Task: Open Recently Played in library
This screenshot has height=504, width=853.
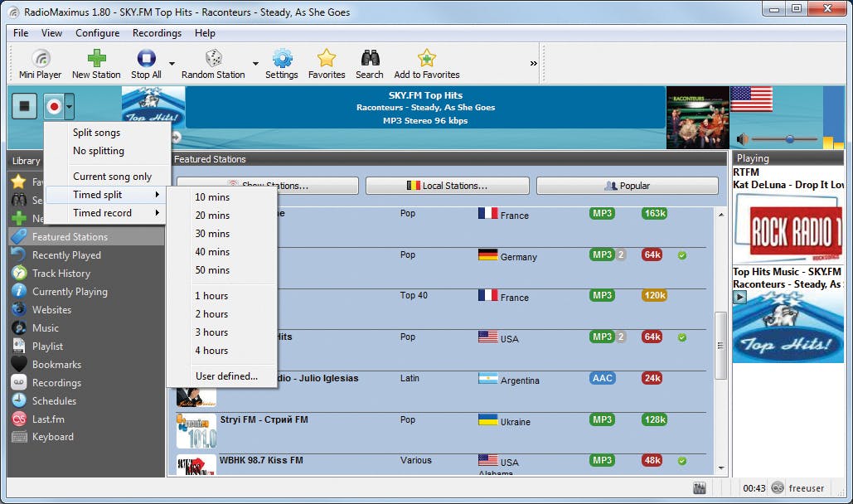Action: [86, 255]
